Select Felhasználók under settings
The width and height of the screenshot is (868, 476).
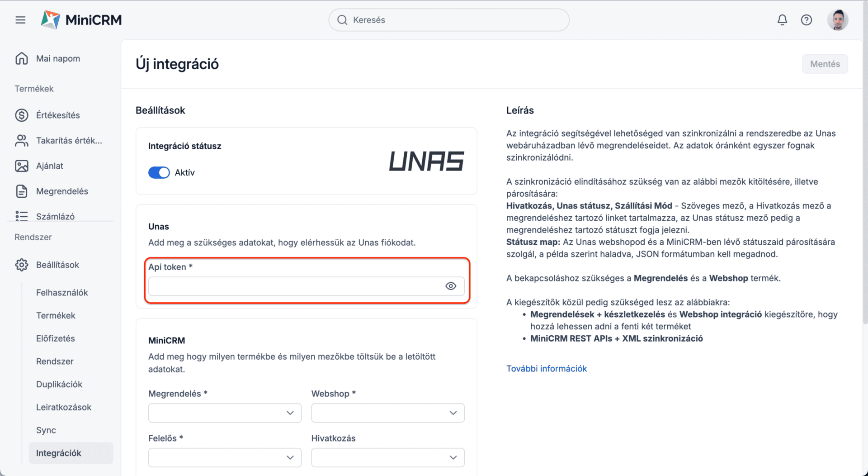(62, 292)
